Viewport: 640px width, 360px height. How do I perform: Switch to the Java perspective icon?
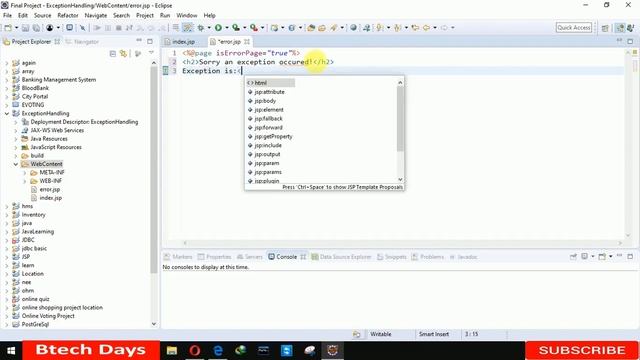631,28
